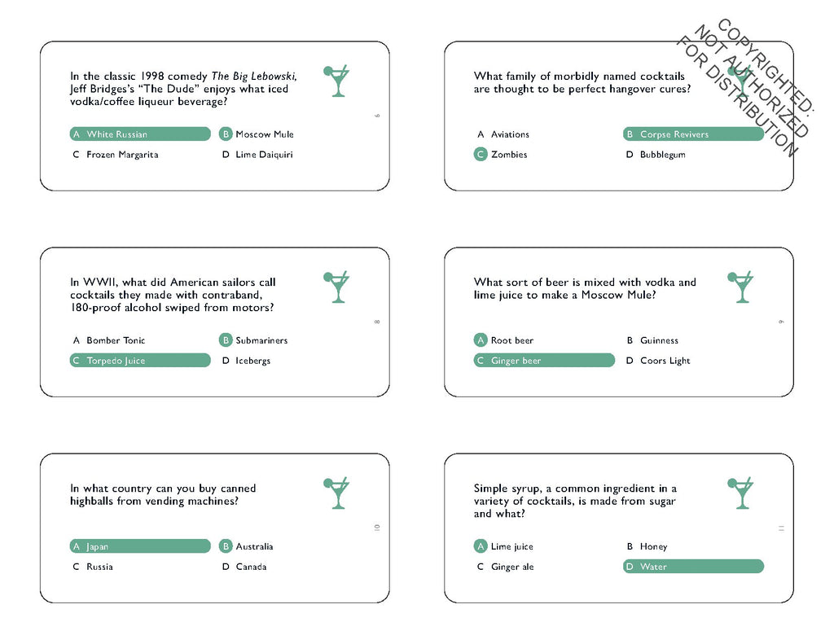The image size is (834, 644).
Task: Select answer A White Russian
Action: (x=140, y=134)
